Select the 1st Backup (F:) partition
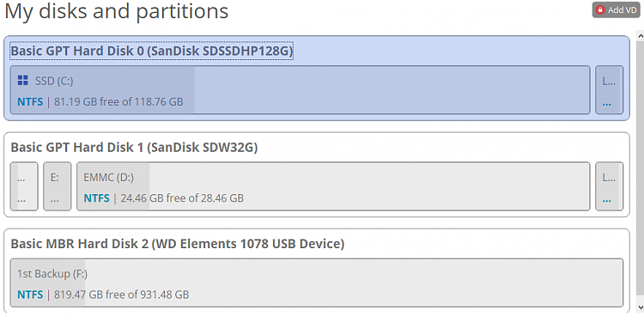Viewport: 644px width, 316px height. 317,283
